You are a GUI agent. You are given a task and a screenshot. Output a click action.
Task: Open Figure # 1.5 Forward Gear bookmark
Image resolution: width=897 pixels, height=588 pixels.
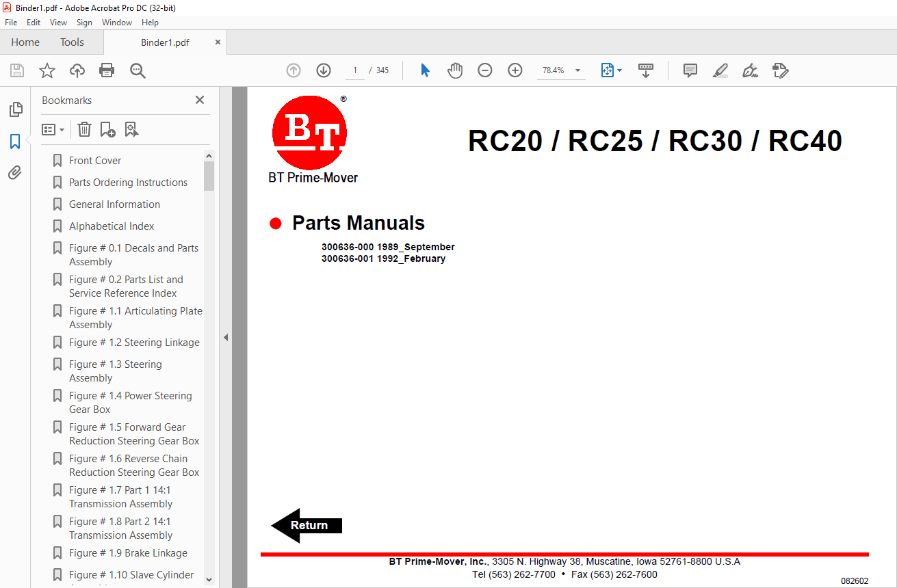134,434
